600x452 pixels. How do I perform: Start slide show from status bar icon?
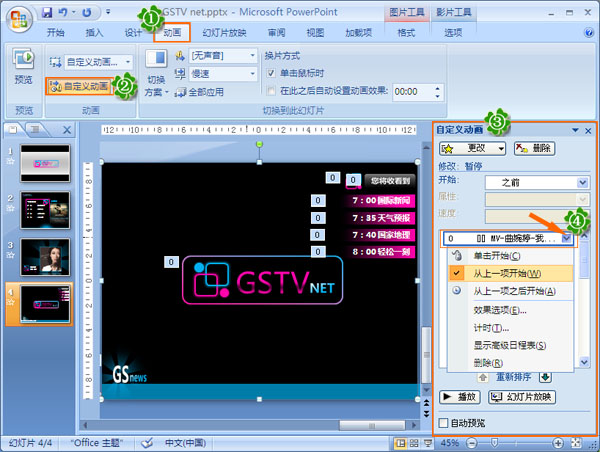pos(427,443)
